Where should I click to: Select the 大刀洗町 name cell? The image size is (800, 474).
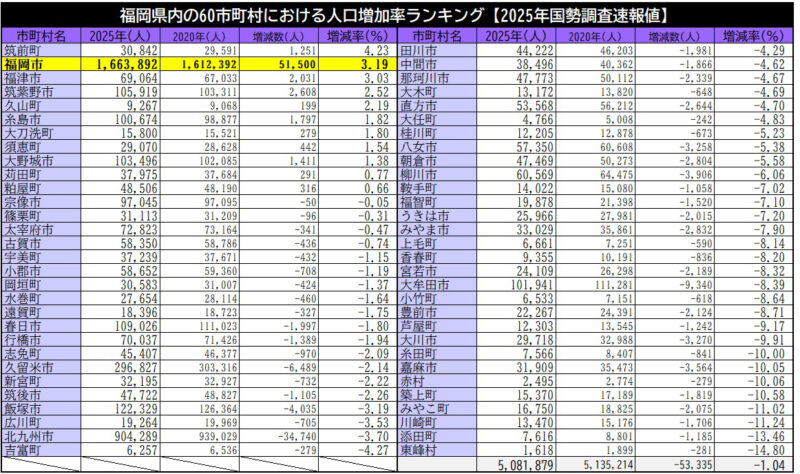click(x=41, y=133)
